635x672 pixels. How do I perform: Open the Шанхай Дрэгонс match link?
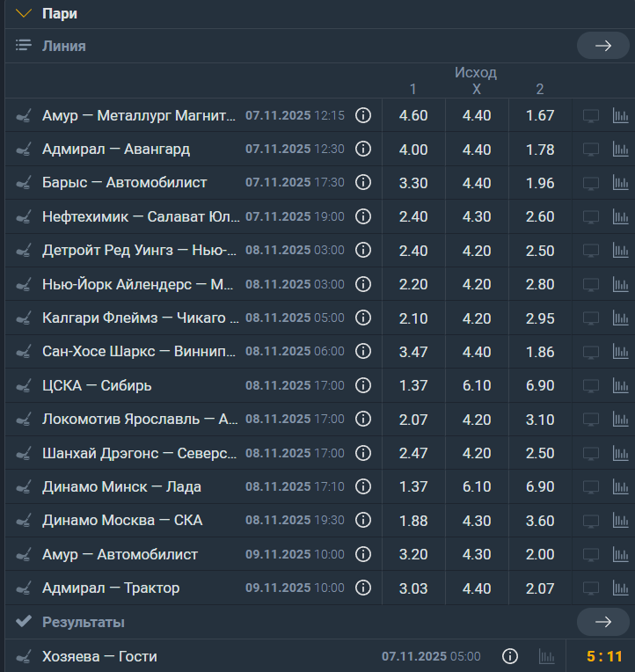140,453
